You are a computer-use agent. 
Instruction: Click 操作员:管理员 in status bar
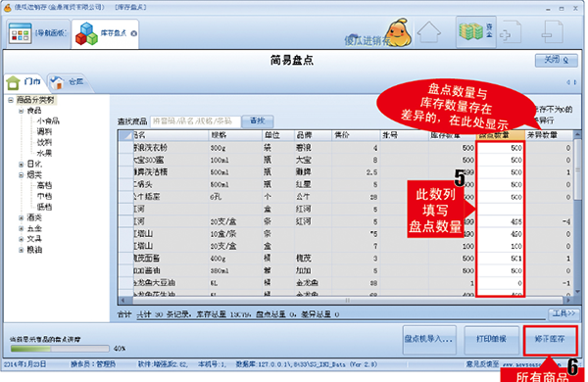(x=93, y=364)
